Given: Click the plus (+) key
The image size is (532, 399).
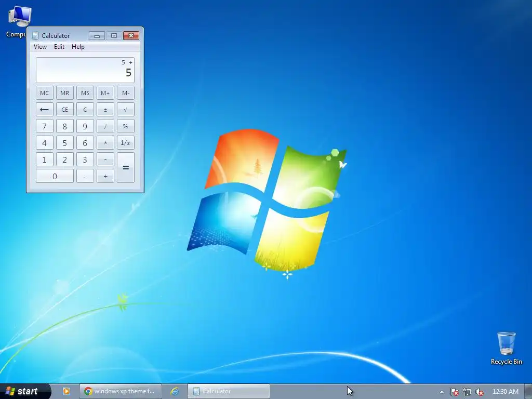Looking at the screenshot, I should pos(105,176).
